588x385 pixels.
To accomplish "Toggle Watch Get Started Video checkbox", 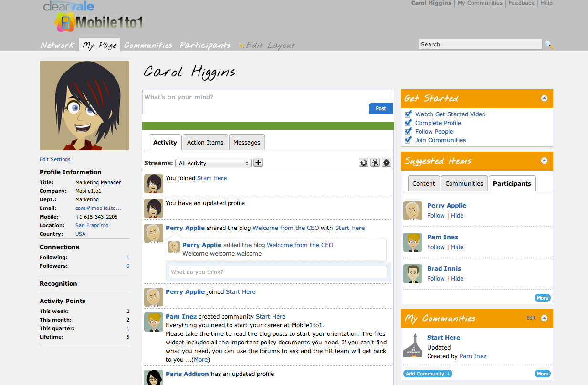I will point(408,114).
